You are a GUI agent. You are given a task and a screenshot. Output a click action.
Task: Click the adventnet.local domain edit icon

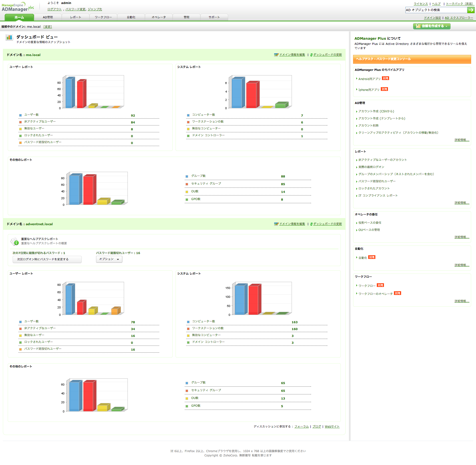tap(276, 224)
